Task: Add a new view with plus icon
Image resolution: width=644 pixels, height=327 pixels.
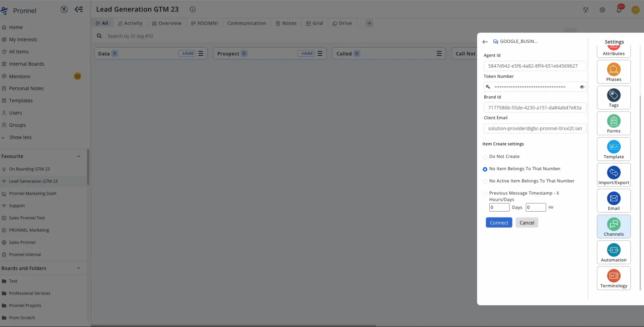Action: [x=369, y=23]
